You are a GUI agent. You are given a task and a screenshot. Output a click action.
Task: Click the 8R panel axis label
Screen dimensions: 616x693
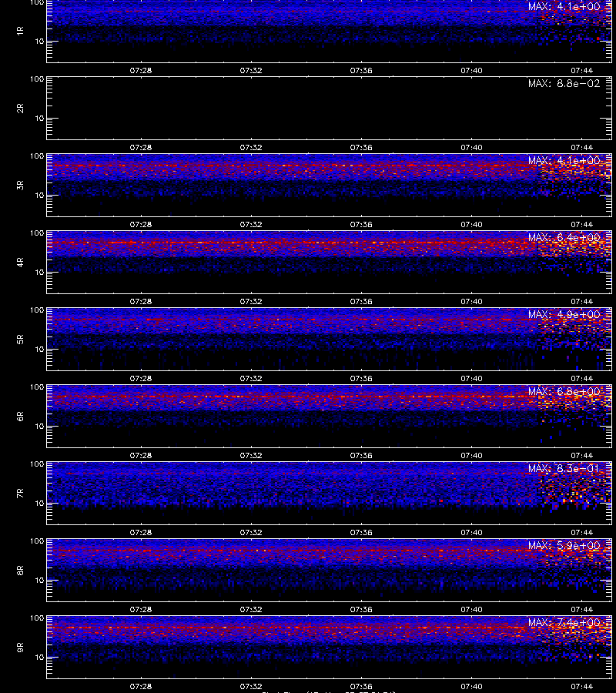coord(20,570)
